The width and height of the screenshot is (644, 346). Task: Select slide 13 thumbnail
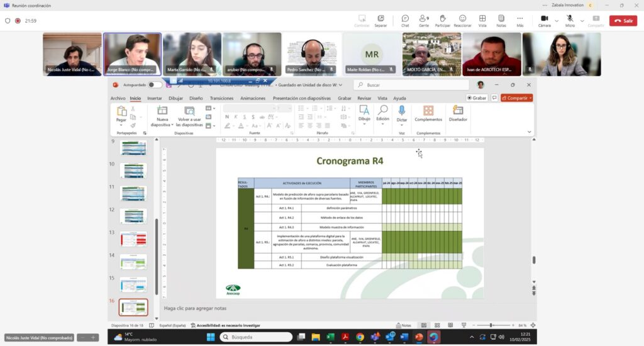pyautogui.click(x=133, y=238)
